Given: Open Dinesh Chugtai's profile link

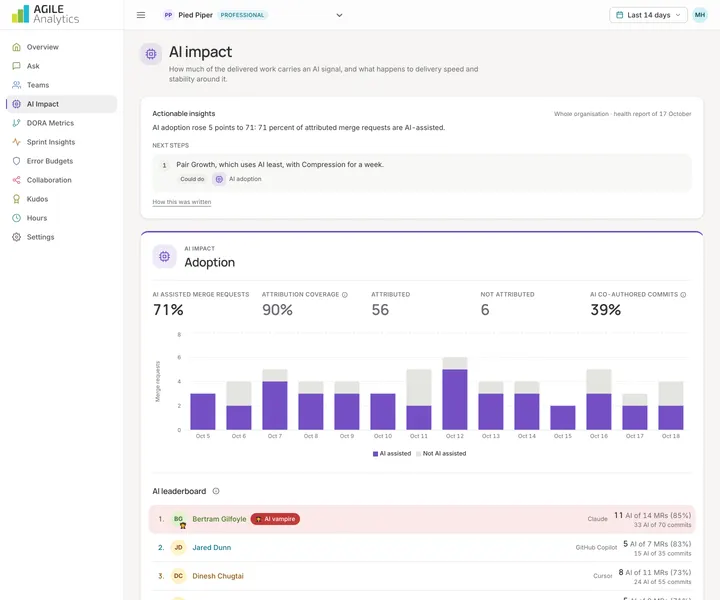Looking at the screenshot, I should [218, 576].
